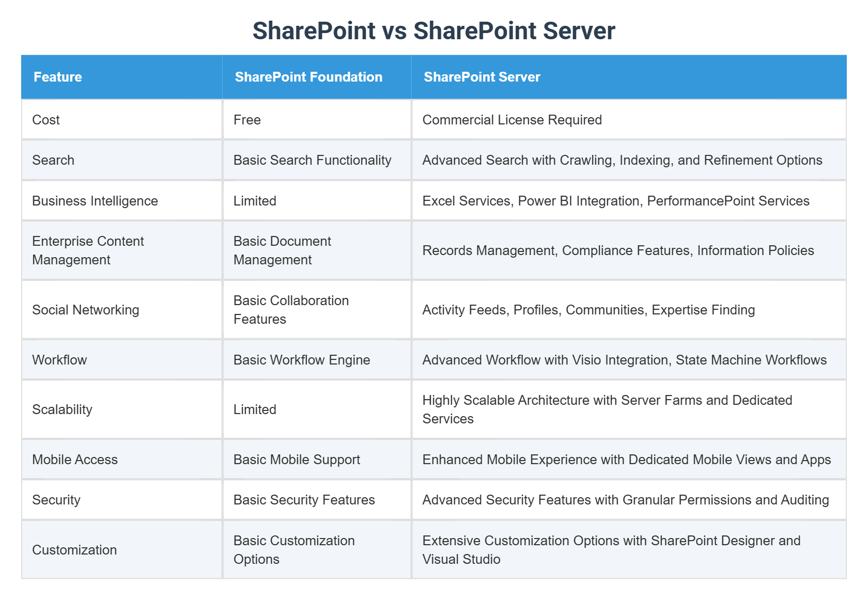868x601 pixels.
Task: Click the 'Workflow' feature cell
Action: (x=122, y=360)
